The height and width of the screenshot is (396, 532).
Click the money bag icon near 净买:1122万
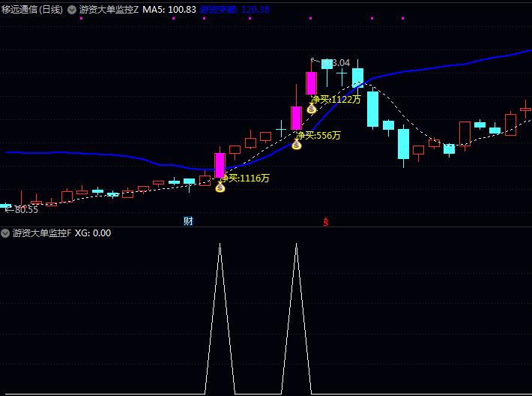point(312,108)
